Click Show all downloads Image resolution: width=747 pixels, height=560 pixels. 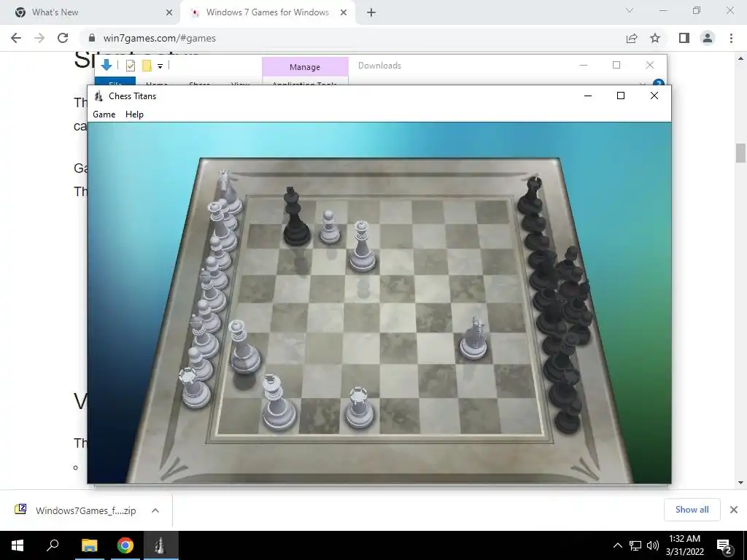click(692, 510)
